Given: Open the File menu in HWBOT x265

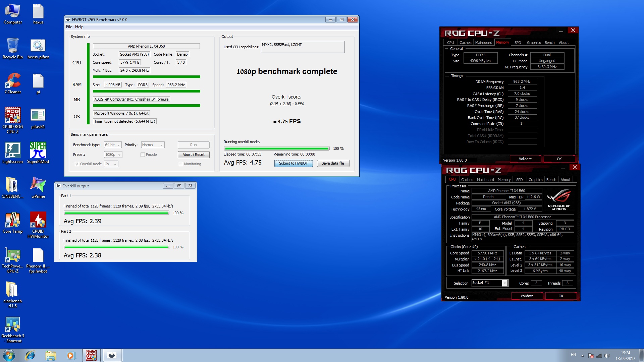Looking at the screenshot, I should (x=69, y=27).
